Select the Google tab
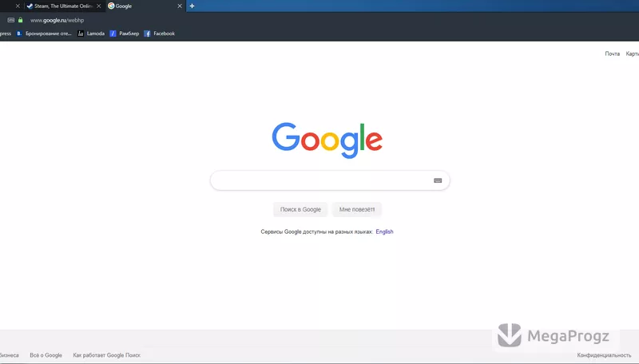639x364 pixels. [145, 6]
